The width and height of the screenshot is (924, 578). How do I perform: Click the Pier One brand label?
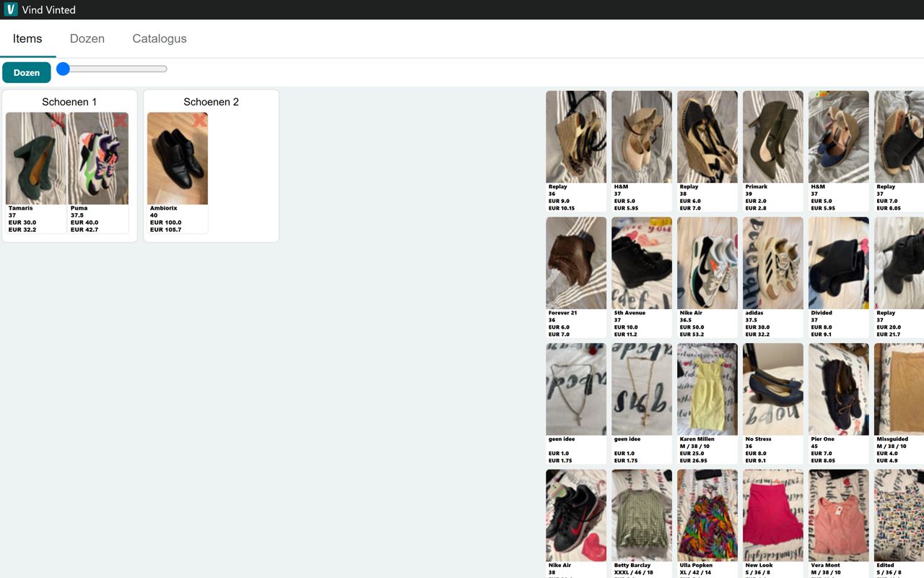click(823, 439)
